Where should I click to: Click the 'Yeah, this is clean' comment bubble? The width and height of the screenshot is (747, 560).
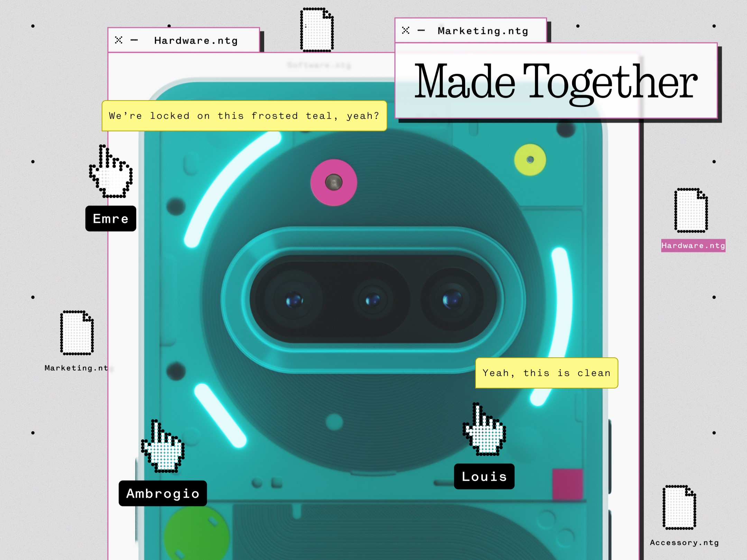pyautogui.click(x=546, y=373)
